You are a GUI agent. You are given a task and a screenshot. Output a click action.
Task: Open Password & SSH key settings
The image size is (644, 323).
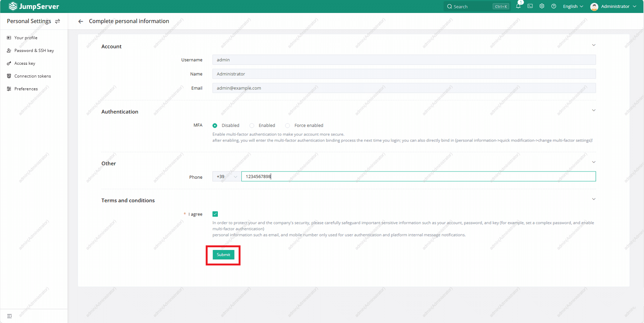coord(34,50)
